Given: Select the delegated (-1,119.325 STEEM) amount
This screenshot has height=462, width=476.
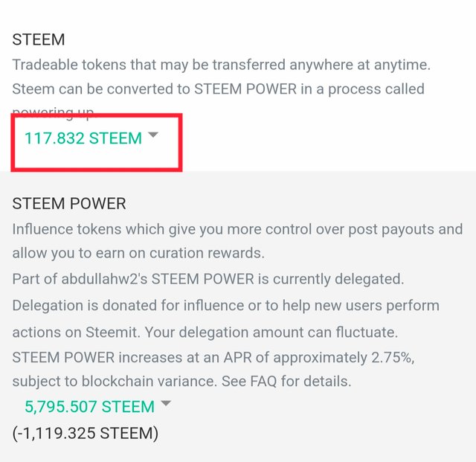Looking at the screenshot, I should (85, 433).
